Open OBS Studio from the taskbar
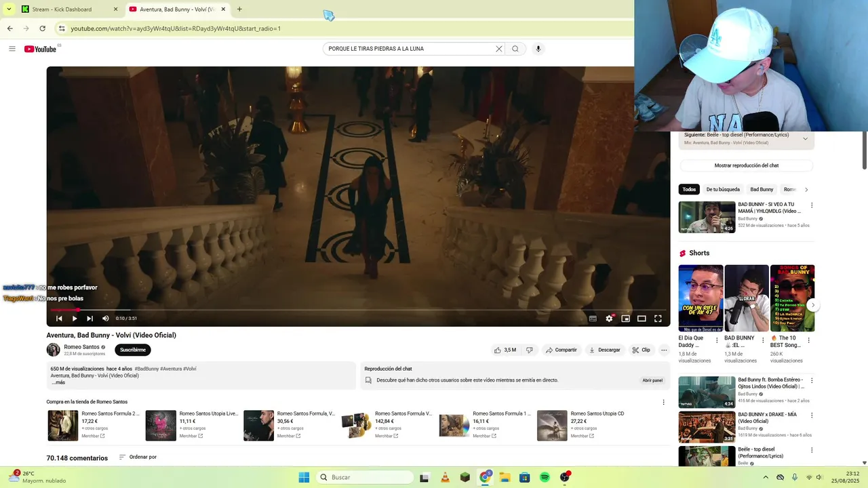The height and width of the screenshot is (488, 868). [565, 477]
